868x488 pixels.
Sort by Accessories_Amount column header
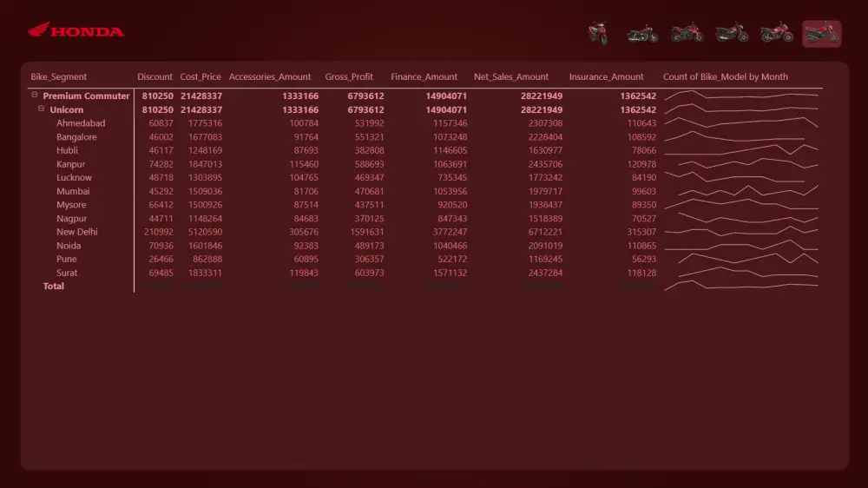(270, 76)
